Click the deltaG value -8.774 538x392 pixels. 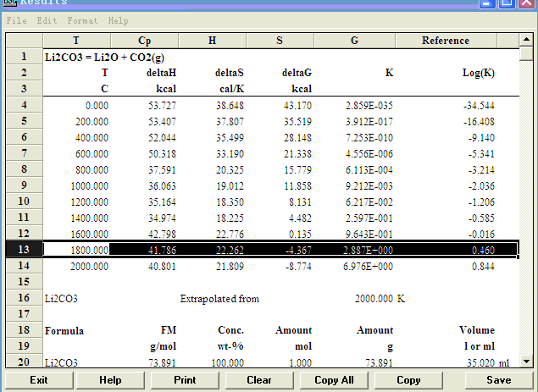(298, 267)
